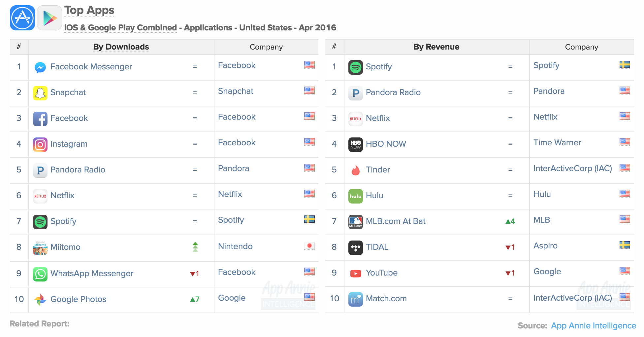Open the Time Warner company link

pyautogui.click(x=557, y=143)
